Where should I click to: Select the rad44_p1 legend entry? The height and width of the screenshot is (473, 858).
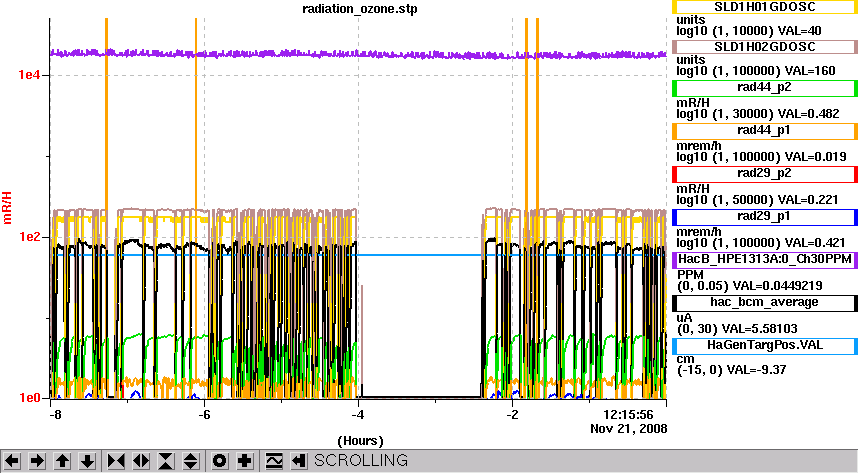[764, 131]
